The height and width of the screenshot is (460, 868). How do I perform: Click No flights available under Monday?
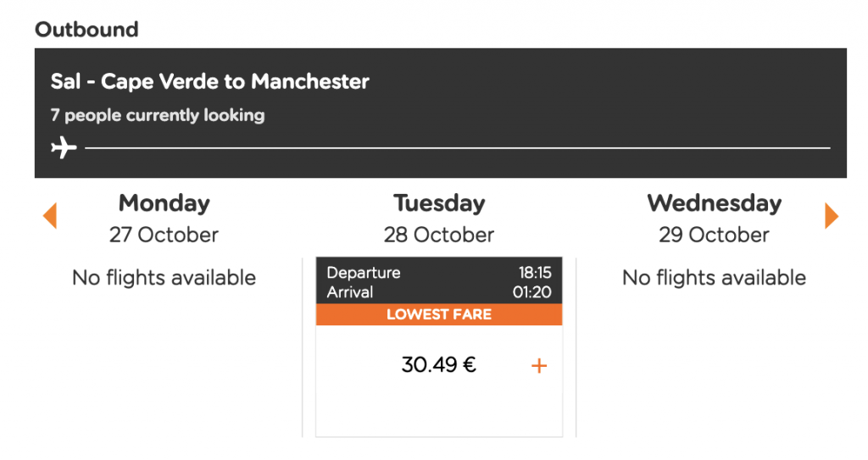point(164,277)
